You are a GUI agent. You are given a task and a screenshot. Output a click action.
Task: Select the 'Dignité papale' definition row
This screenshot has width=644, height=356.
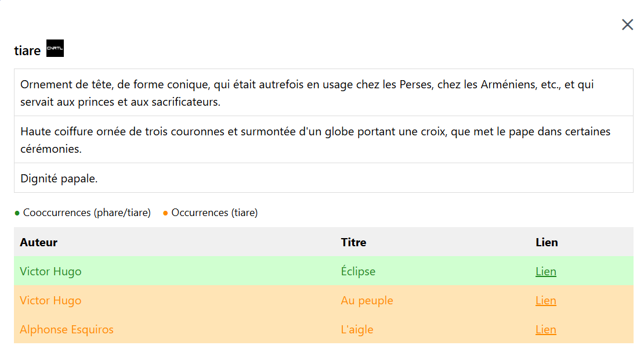coord(59,178)
